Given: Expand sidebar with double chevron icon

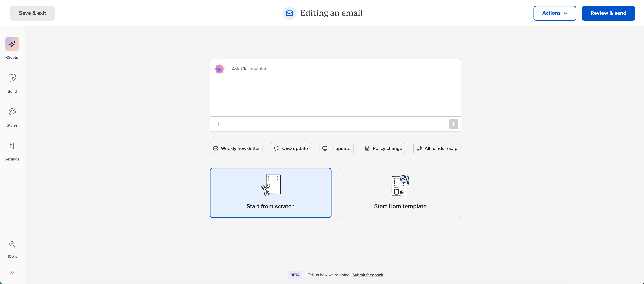Looking at the screenshot, I should tap(12, 272).
